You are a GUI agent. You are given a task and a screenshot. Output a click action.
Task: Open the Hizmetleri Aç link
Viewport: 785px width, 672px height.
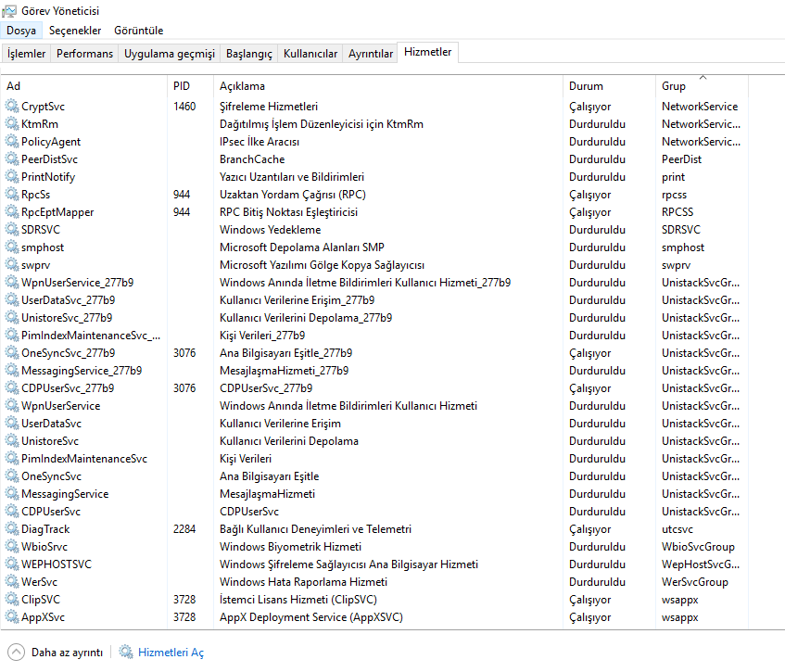[x=171, y=653]
